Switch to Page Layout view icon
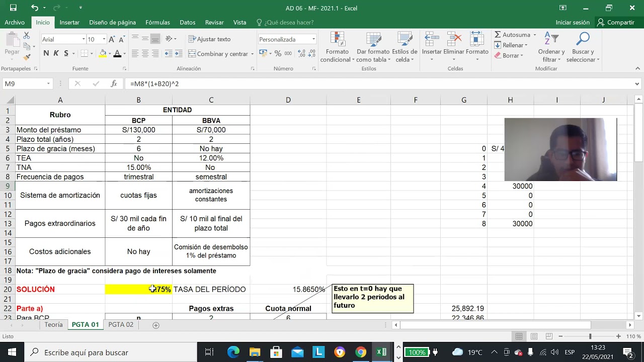Viewport: 644px width, 362px height. (534, 336)
